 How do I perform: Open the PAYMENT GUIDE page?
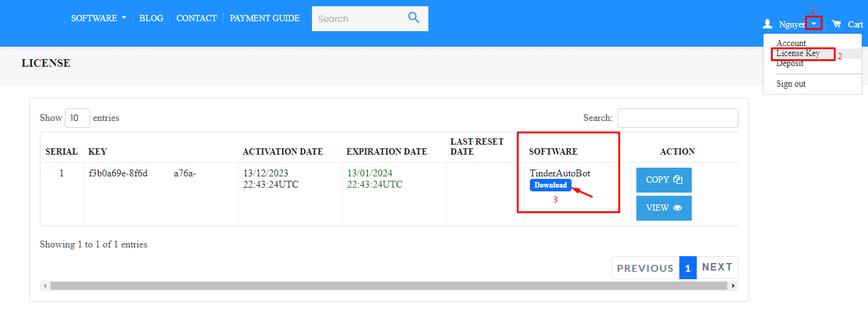coord(265,18)
